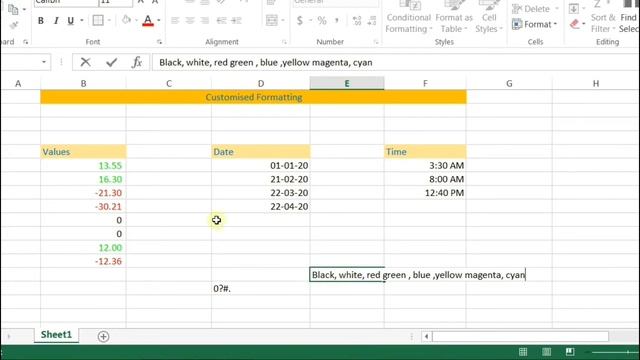The image size is (640, 360).
Task: Click inside the formula bar text
Action: click(x=266, y=62)
